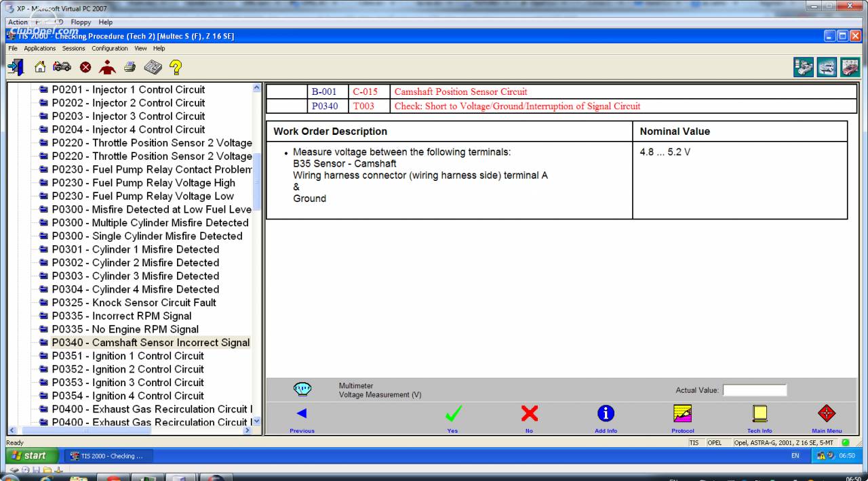Open the Sessions menu
This screenshot has width=868, height=481.
coord(74,49)
